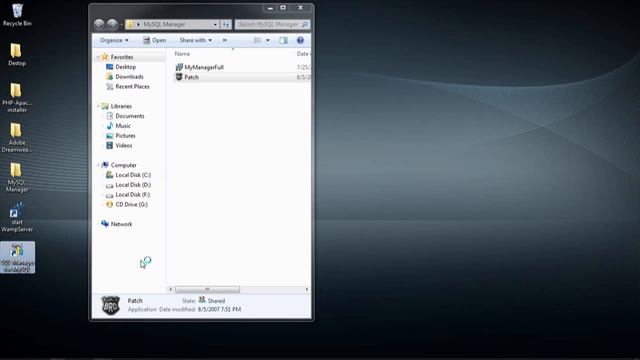The width and height of the screenshot is (640, 360).
Task: Open the Documents library
Action: pyautogui.click(x=129, y=116)
